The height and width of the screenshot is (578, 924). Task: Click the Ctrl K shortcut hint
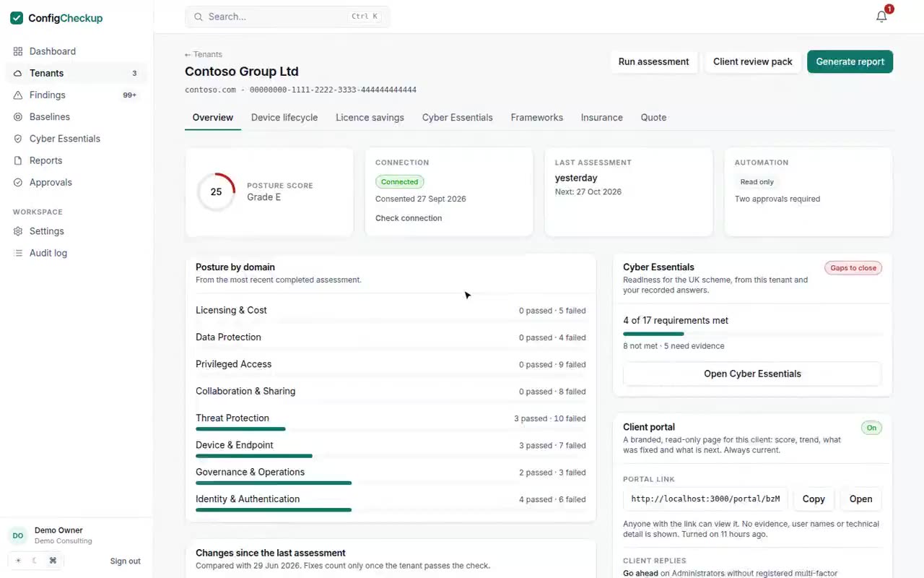(365, 17)
